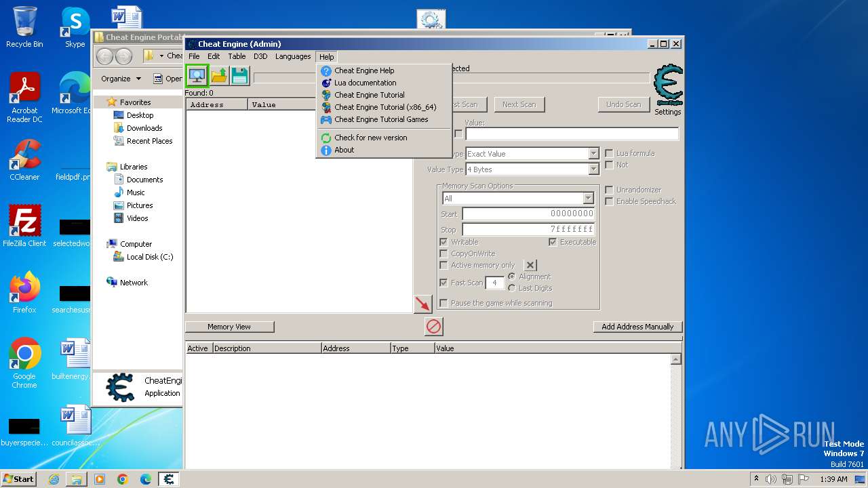Viewport: 868px width, 488px height.
Task: Expand the All memory region dropdown
Action: (x=588, y=199)
